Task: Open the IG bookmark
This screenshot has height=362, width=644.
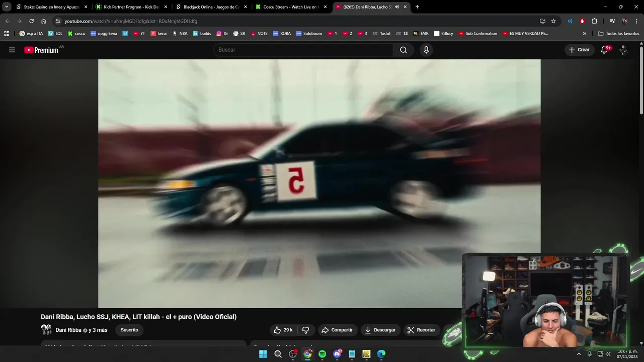Action: (222, 34)
